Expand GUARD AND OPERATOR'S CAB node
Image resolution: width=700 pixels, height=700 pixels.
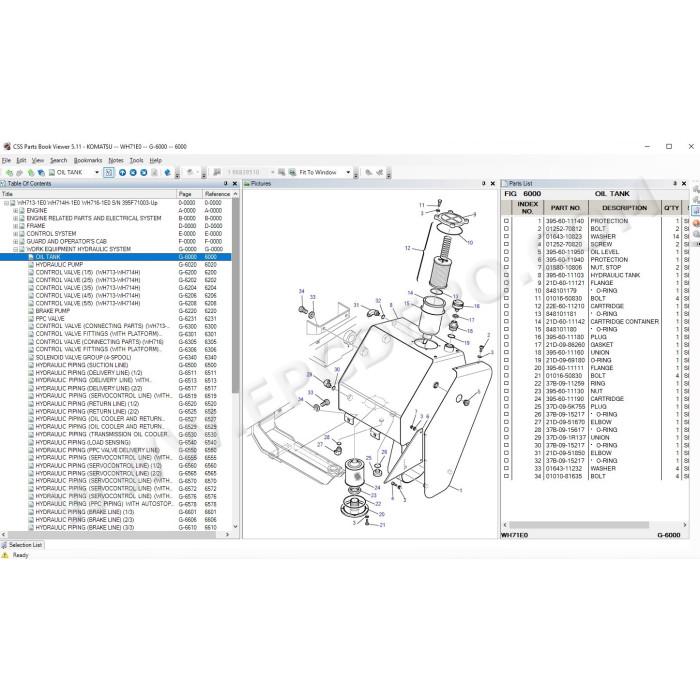click(x=15, y=242)
